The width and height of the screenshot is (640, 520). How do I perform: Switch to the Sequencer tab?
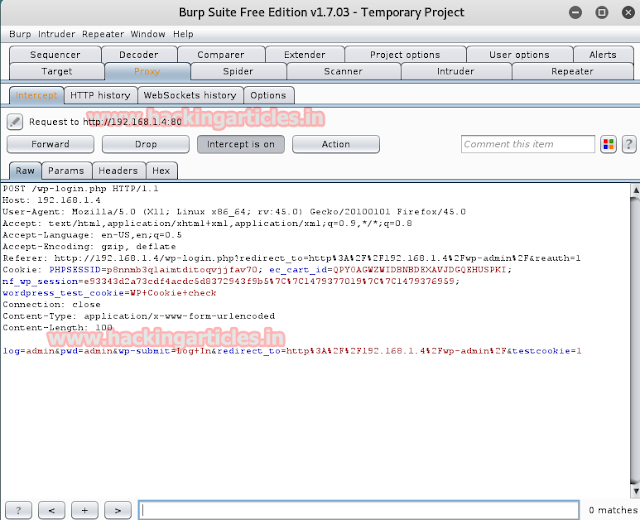(55, 55)
